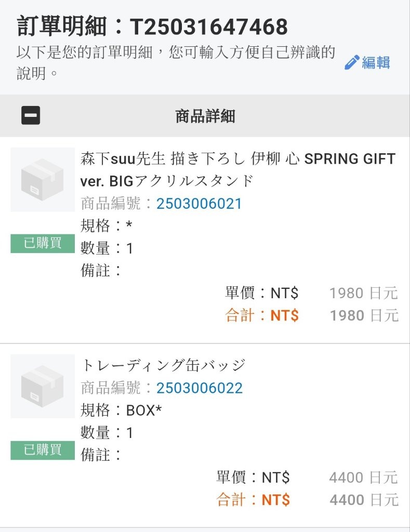
Task: Open product number 2503006021 link
Action: click(x=199, y=204)
